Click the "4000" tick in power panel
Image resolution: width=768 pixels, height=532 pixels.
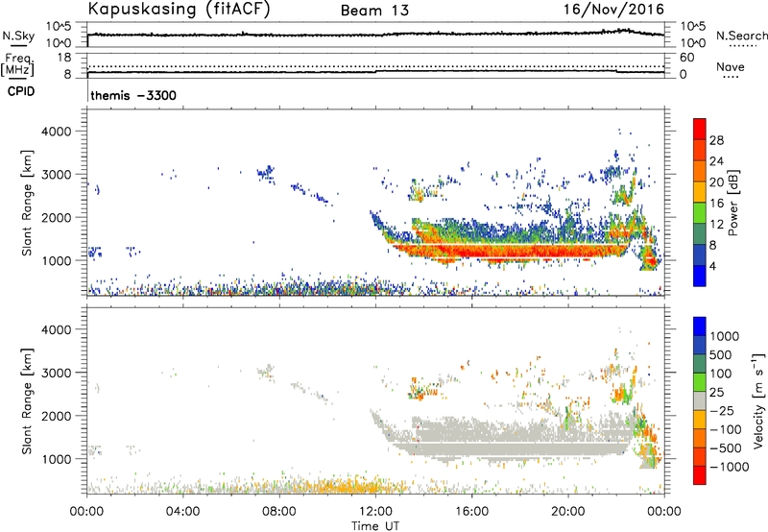[x=56, y=132]
